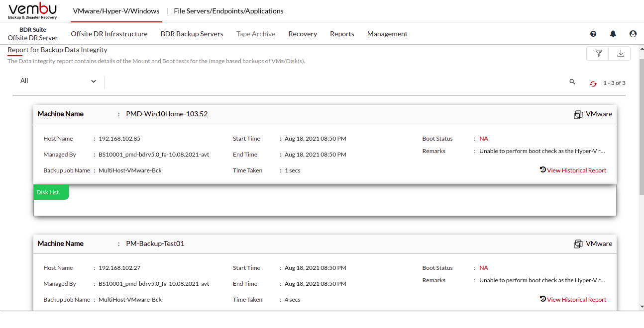Open the Recovery menu
Image resolution: width=644 pixels, height=328 pixels.
coord(303,34)
